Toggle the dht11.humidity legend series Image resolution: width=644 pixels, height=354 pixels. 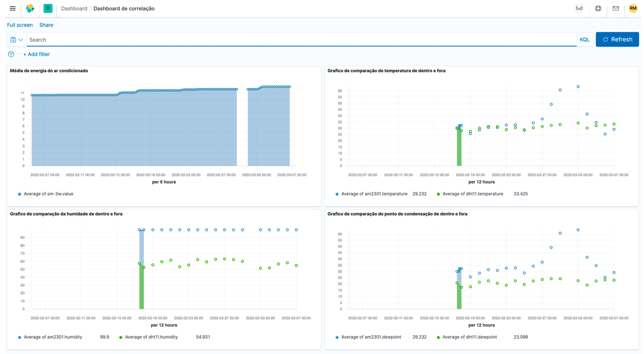(x=151, y=337)
